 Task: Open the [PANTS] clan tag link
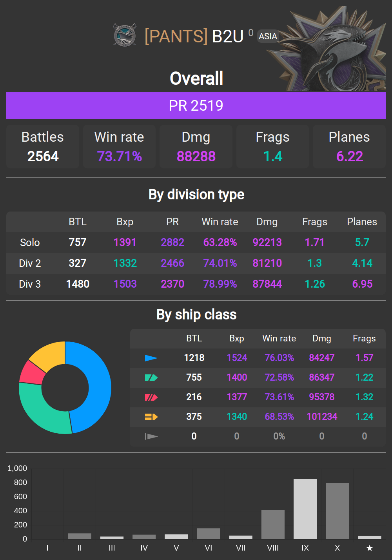tap(176, 36)
